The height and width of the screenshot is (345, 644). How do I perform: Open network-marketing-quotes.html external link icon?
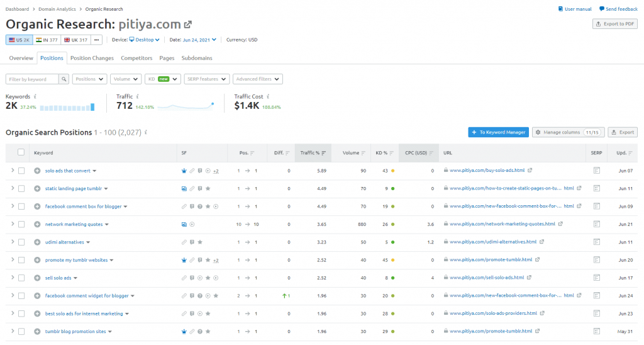point(560,224)
